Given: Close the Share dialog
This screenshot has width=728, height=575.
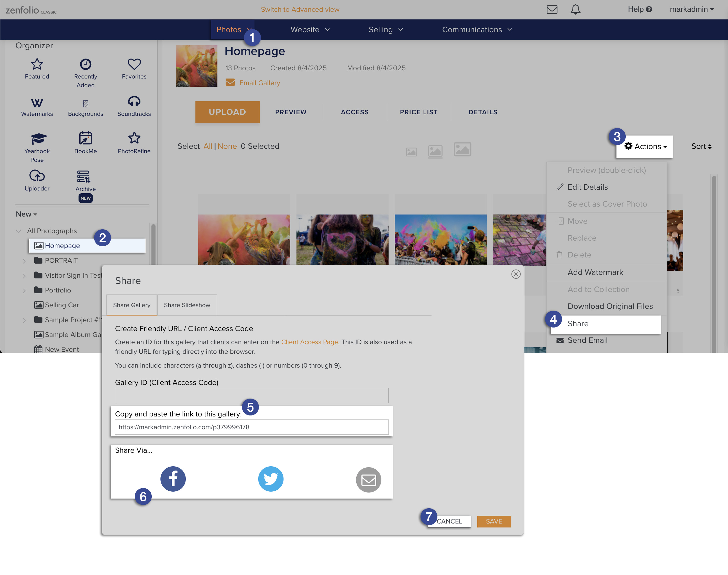Looking at the screenshot, I should point(516,274).
